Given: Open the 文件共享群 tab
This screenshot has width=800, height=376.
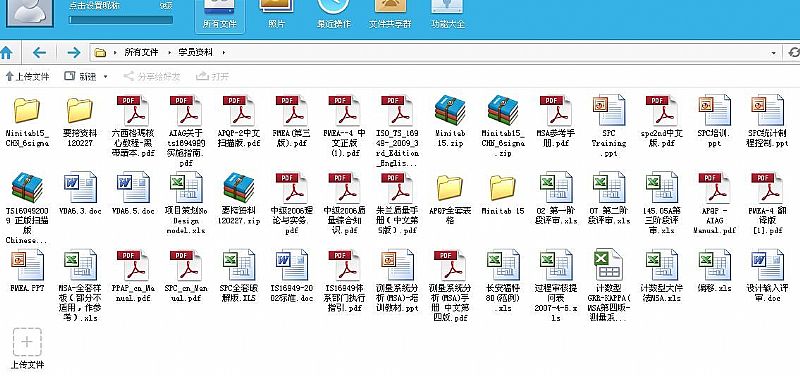Looking at the screenshot, I should (390, 15).
